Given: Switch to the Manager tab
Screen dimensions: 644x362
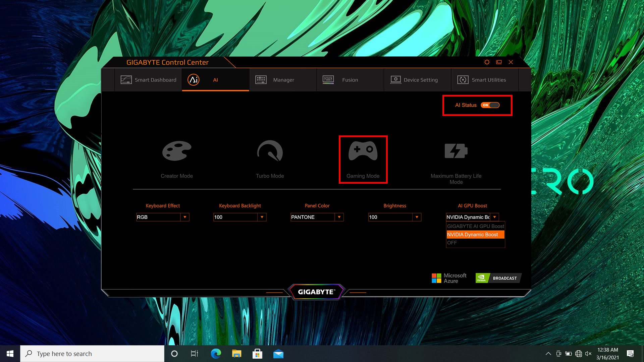Looking at the screenshot, I should coord(283,80).
